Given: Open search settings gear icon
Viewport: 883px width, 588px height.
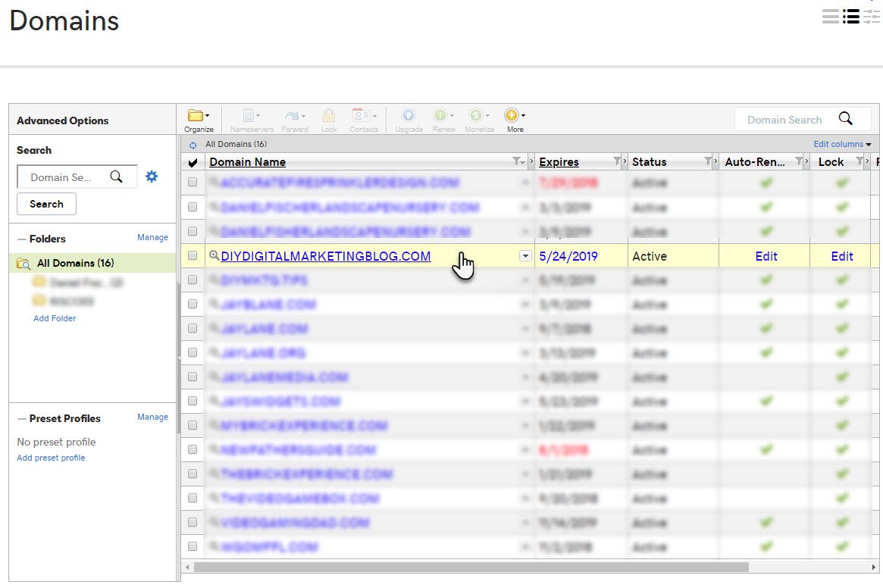Looking at the screenshot, I should (x=152, y=177).
